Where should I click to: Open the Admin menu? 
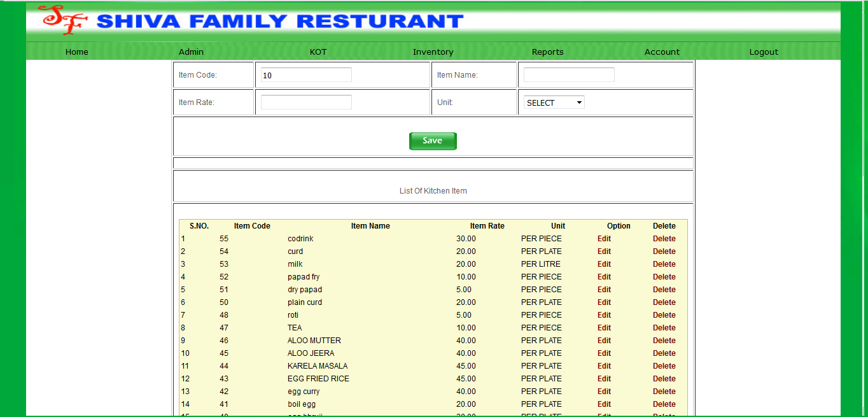[191, 52]
